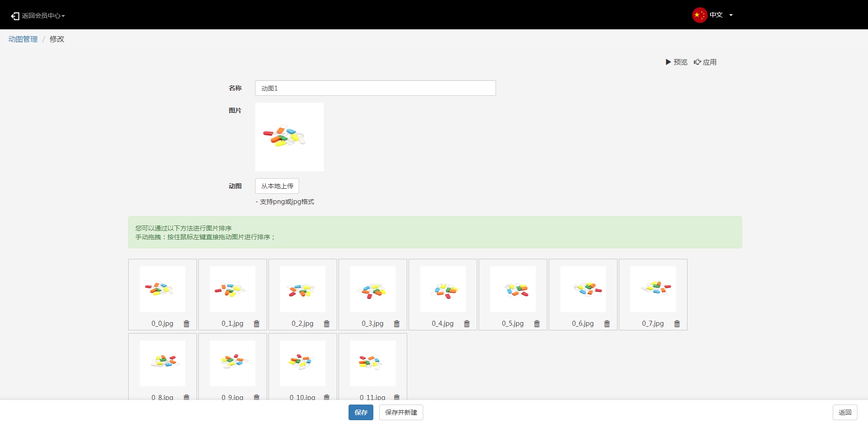The width and height of the screenshot is (868, 422).
Task: Click the 从本地上传 upload button
Action: pos(277,186)
